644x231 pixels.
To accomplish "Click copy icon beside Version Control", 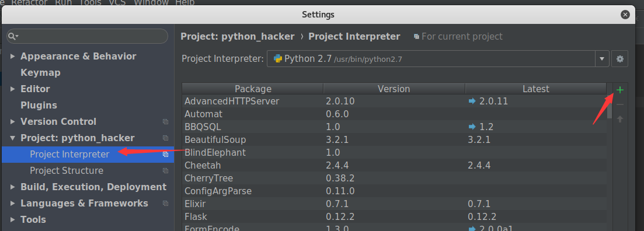I will pos(165,122).
